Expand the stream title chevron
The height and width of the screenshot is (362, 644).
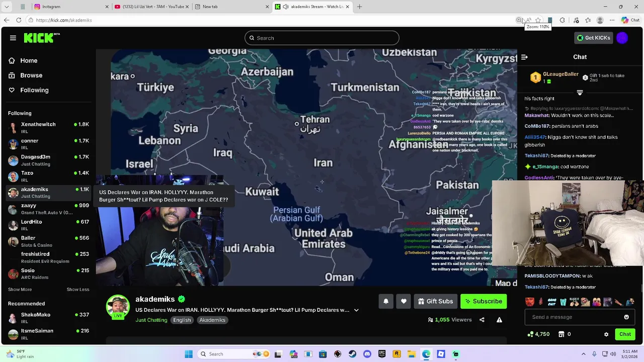356,310
